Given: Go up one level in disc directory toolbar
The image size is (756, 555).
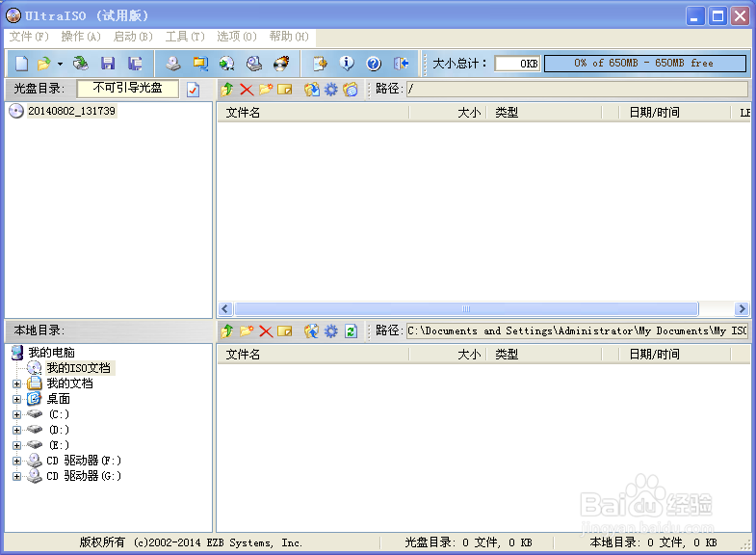Looking at the screenshot, I should [x=227, y=90].
